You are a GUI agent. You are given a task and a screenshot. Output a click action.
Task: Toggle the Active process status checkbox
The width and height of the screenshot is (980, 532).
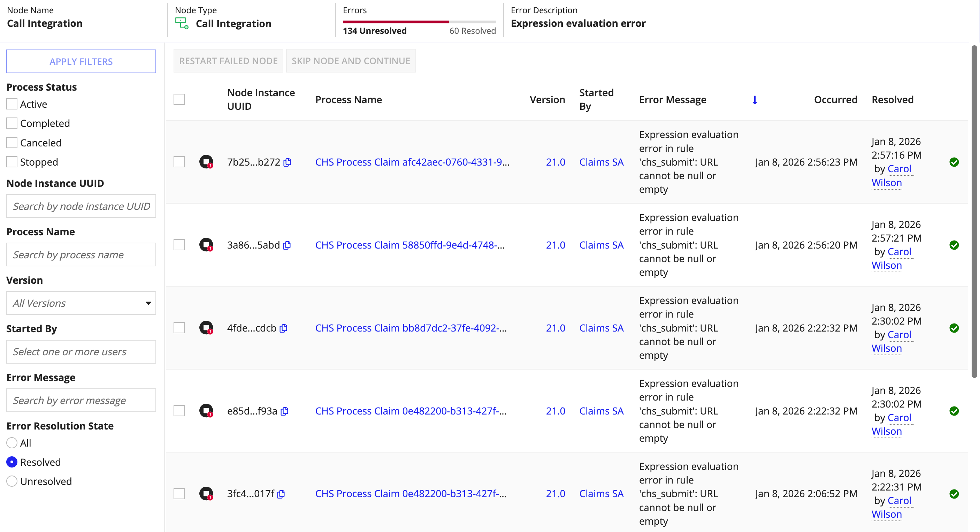(x=12, y=104)
